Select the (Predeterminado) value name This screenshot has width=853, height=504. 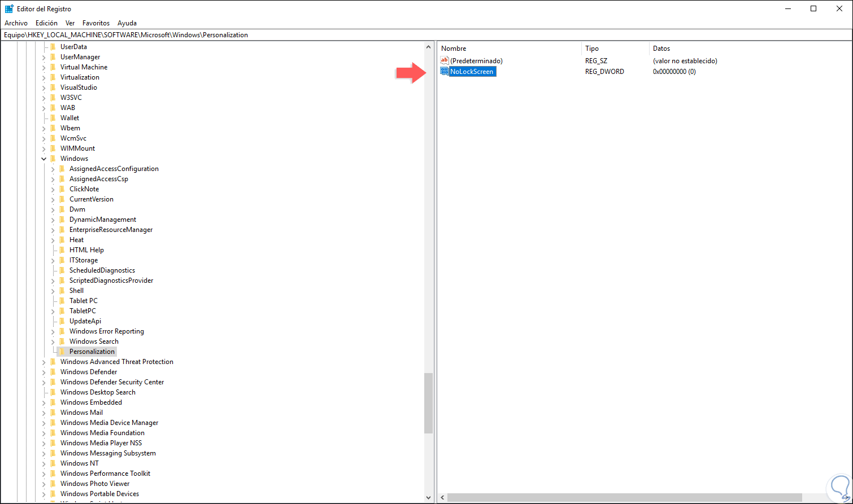476,60
